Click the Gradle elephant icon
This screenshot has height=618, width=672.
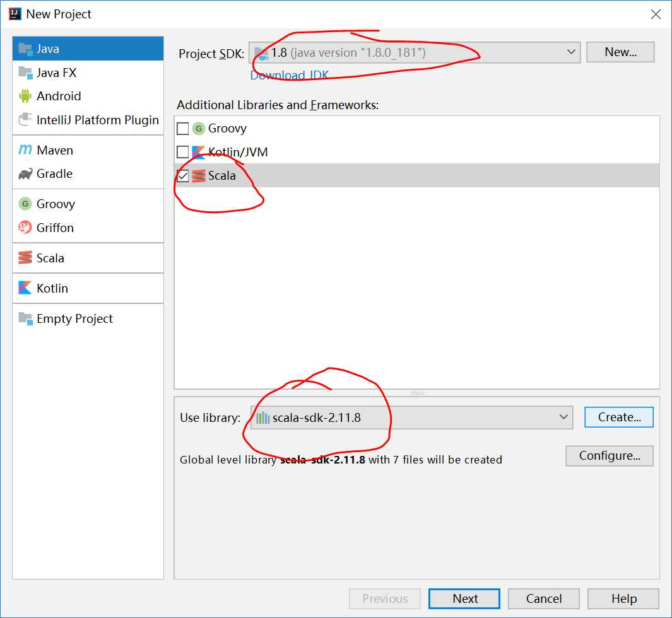[25, 173]
